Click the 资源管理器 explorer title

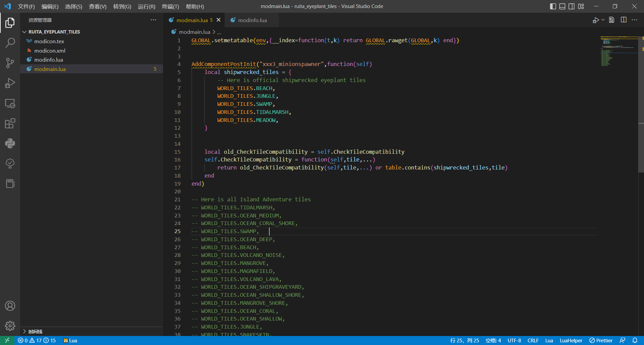coord(40,20)
